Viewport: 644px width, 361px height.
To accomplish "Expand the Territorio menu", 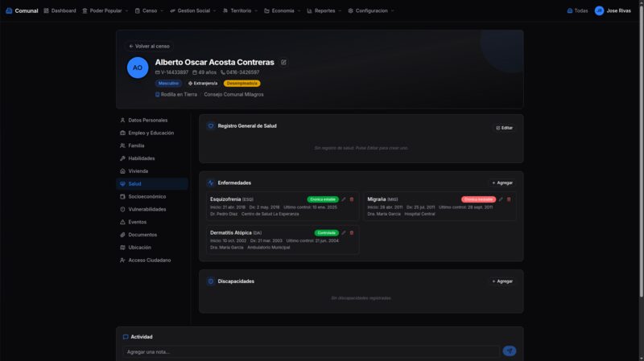I will coord(240,10).
